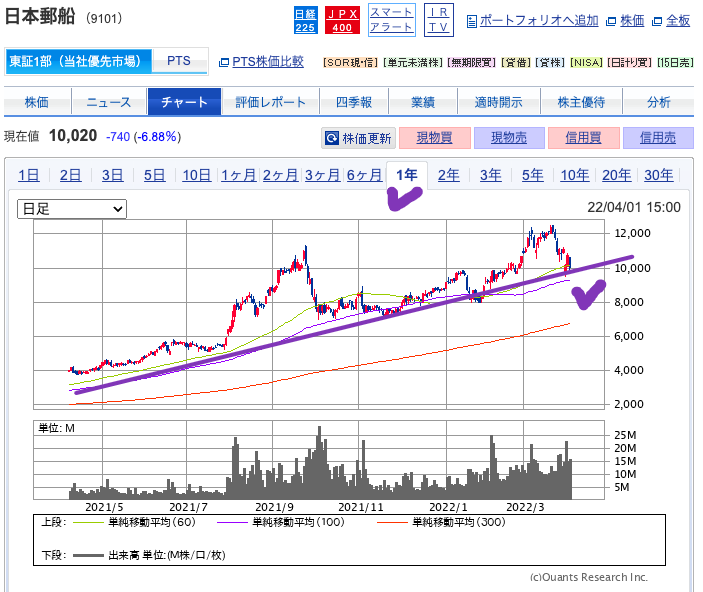Click the NISA tag label
This screenshot has height=592, width=703.
click(x=586, y=62)
